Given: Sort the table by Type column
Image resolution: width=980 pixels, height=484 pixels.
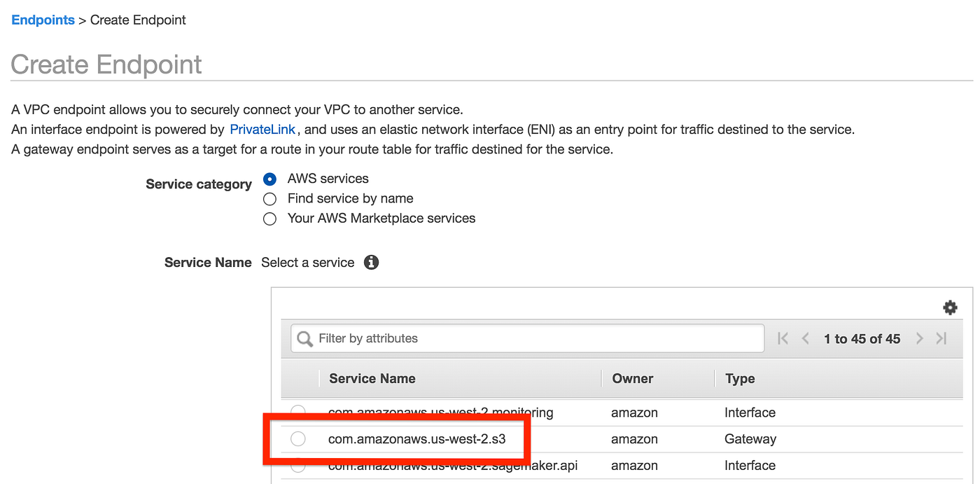Looking at the screenshot, I should pyautogui.click(x=739, y=378).
